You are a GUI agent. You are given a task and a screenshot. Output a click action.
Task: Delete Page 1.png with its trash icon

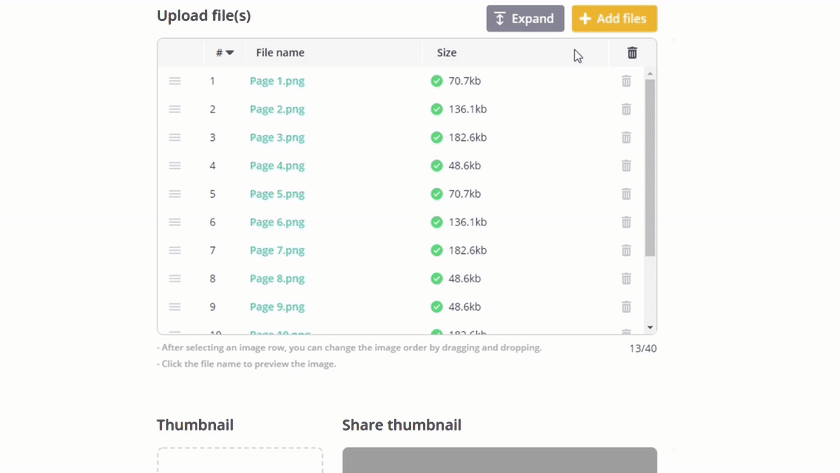click(x=626, y=81)
